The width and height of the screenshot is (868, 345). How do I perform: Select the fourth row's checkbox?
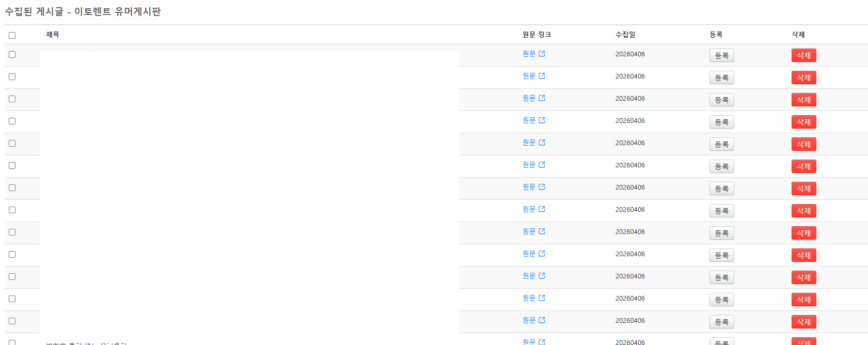12,121
